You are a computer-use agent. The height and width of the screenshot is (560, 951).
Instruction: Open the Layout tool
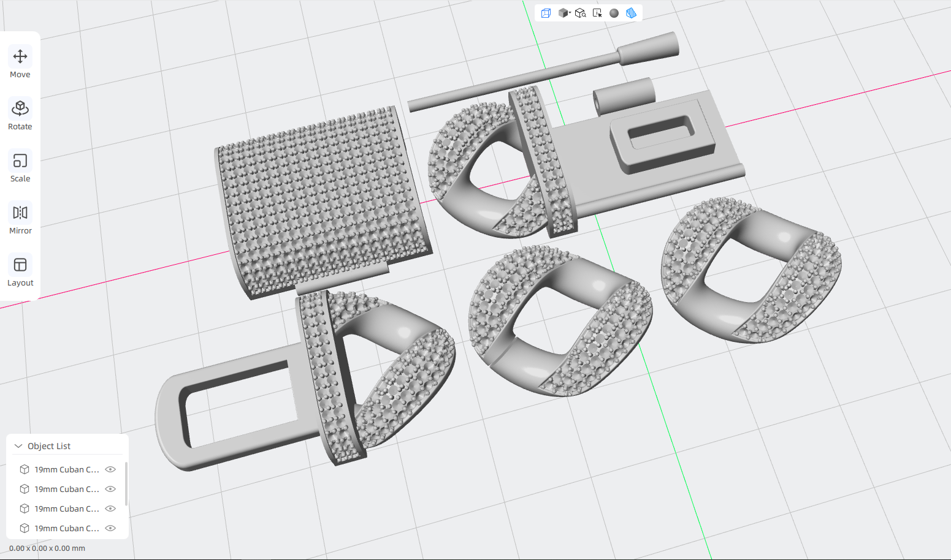click(20, 271)
